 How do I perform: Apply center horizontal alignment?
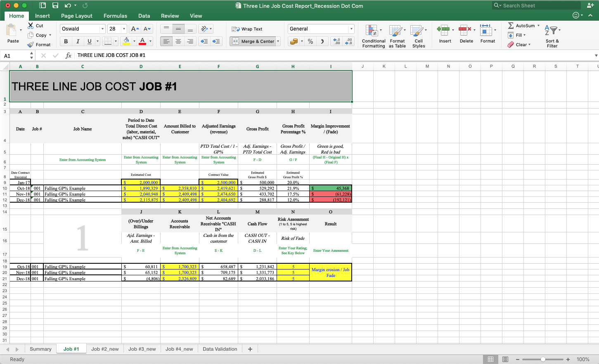pos(178,41)
